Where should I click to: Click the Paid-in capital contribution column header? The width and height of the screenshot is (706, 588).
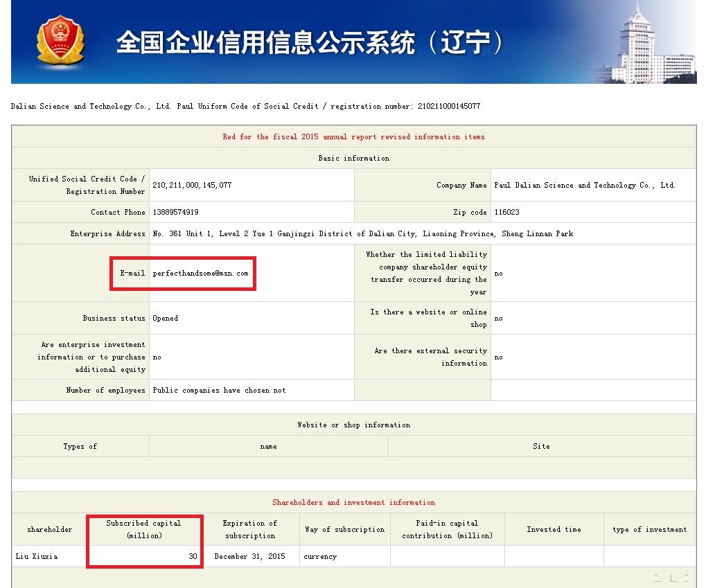pos(447,529)
